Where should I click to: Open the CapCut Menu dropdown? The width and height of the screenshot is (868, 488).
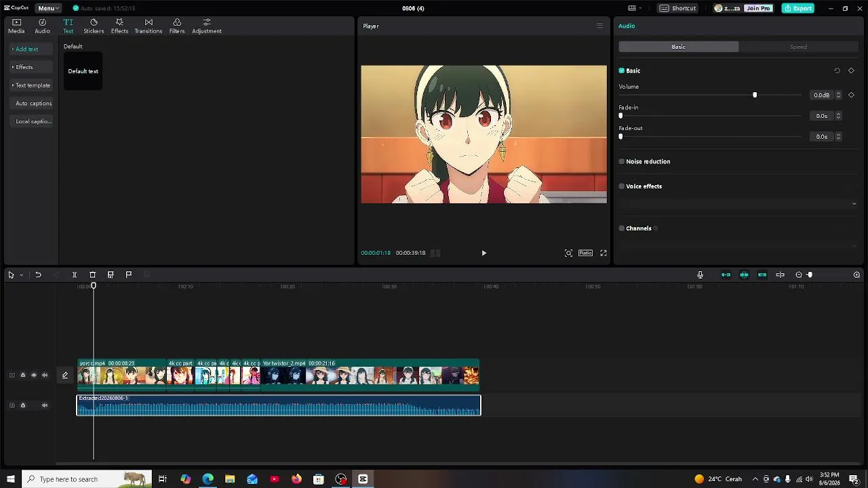47,8
